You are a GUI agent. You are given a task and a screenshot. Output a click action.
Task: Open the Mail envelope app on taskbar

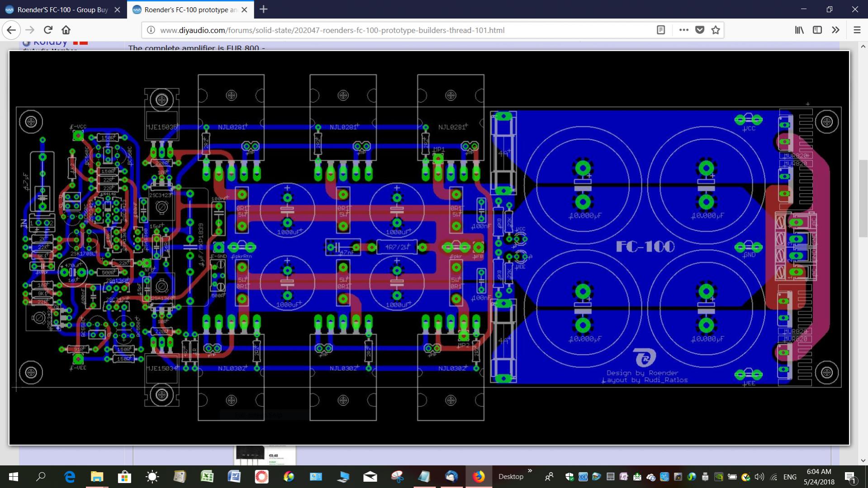pyautogui.click(x=370, y=477)
